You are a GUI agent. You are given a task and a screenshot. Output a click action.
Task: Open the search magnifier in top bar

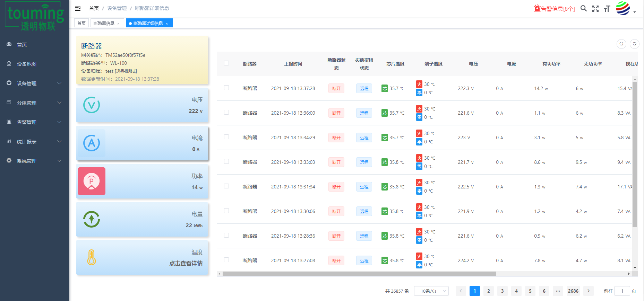click(x=584, y=9)
